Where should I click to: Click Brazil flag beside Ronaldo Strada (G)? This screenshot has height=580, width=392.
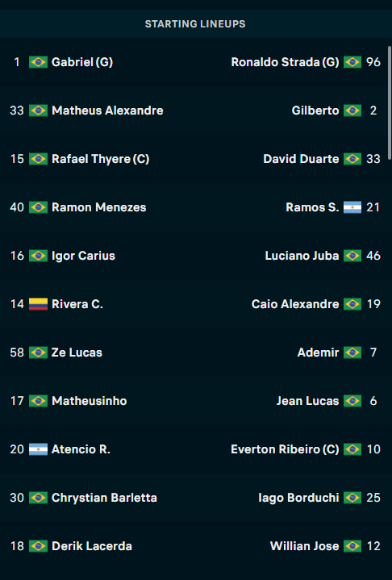coord(352,62)
